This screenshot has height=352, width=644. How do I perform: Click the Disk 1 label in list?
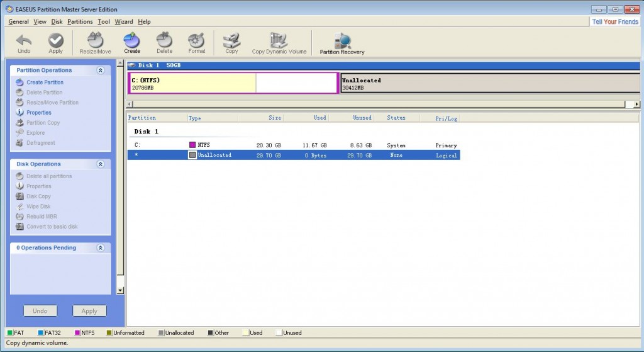click(x=146, y=132)
